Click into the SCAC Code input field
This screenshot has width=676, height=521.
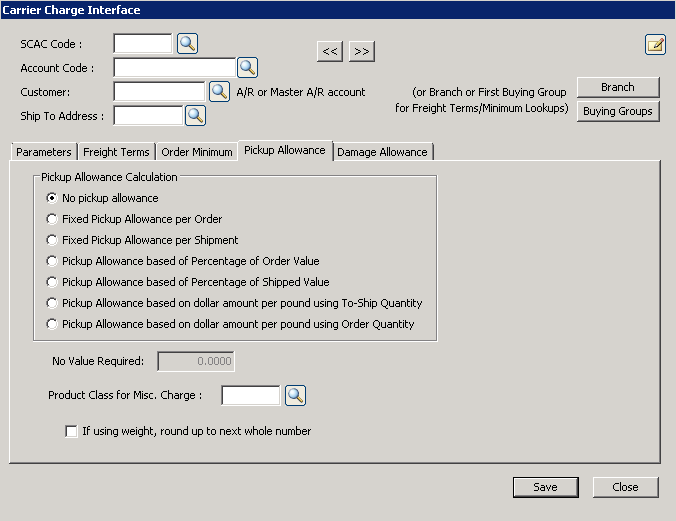coord(143,43)
